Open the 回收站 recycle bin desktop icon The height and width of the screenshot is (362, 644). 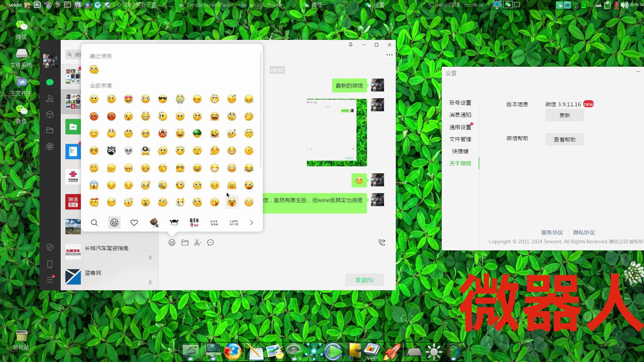[21, 340]
